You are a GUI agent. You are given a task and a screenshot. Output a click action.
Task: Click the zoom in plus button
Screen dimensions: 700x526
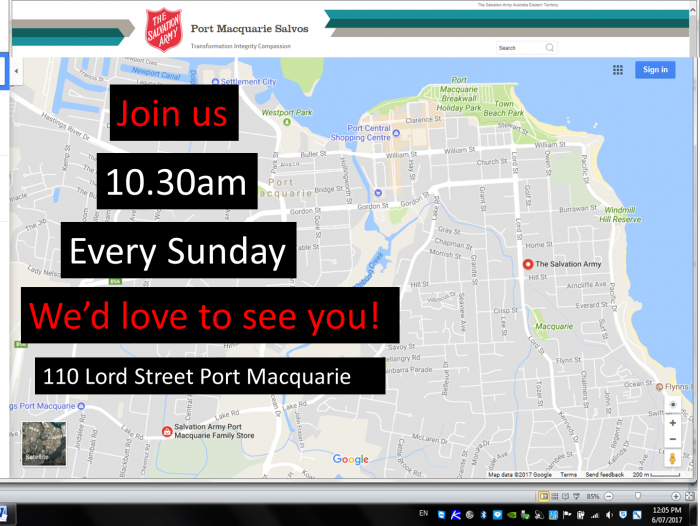point(676,497)
